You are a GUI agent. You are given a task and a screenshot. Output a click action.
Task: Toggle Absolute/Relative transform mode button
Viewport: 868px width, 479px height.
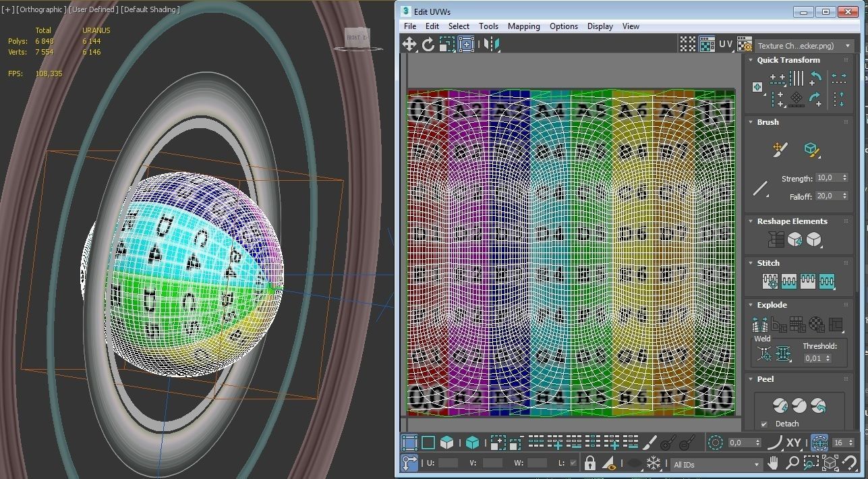coord(409,463)
